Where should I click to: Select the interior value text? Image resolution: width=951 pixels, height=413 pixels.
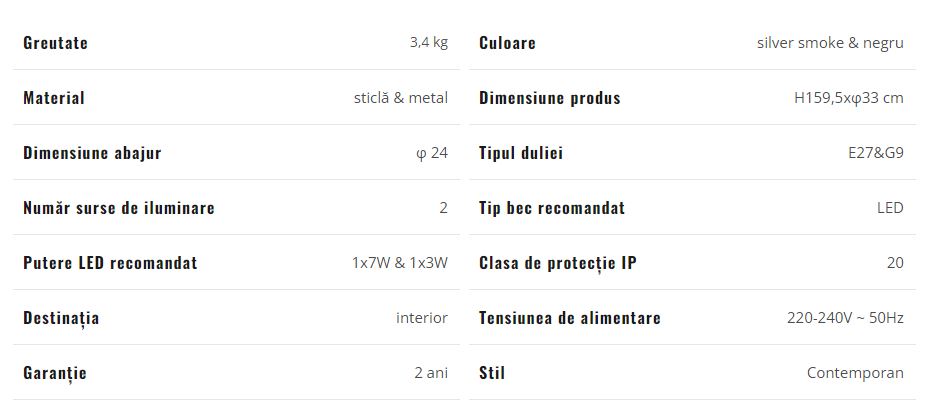(422, 318)
